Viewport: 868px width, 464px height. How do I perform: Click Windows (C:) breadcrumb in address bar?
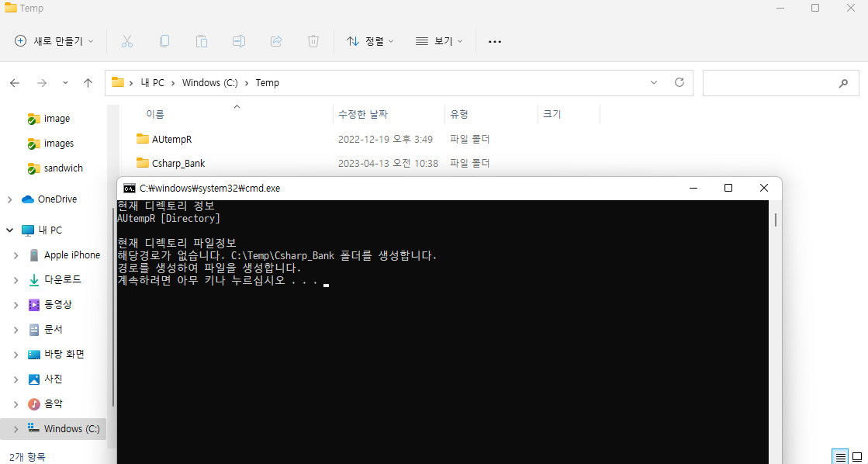point(209,83)
